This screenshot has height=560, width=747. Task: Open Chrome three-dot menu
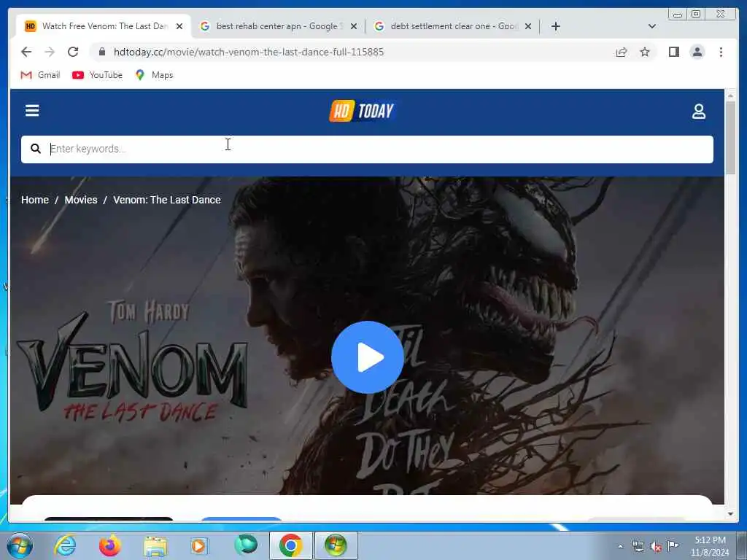click(x=721, y=52)
